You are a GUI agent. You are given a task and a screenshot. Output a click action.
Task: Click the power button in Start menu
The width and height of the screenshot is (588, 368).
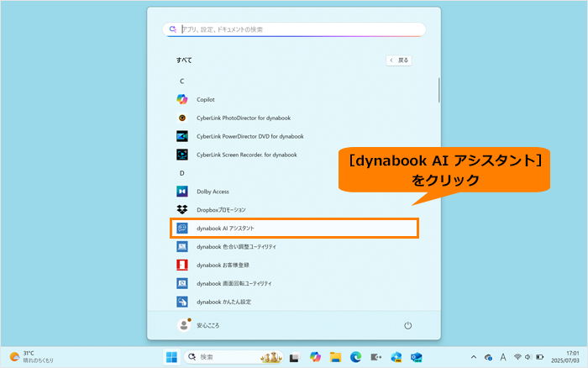(407, 325)
